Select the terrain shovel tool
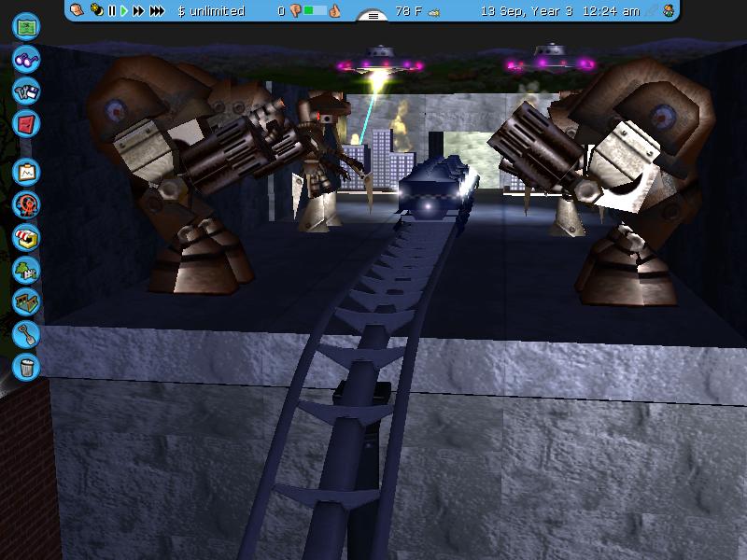 click(x=26, y=335)
